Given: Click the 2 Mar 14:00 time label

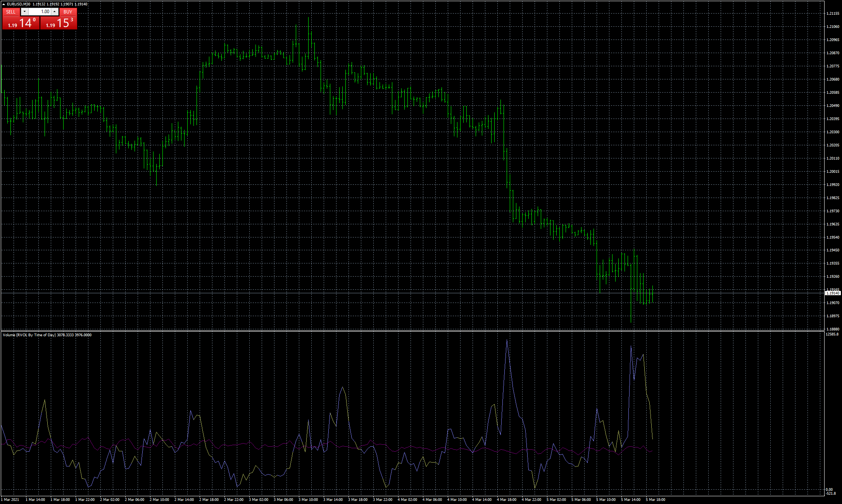Looking at the screenshot, I should (x=184, y=500).
